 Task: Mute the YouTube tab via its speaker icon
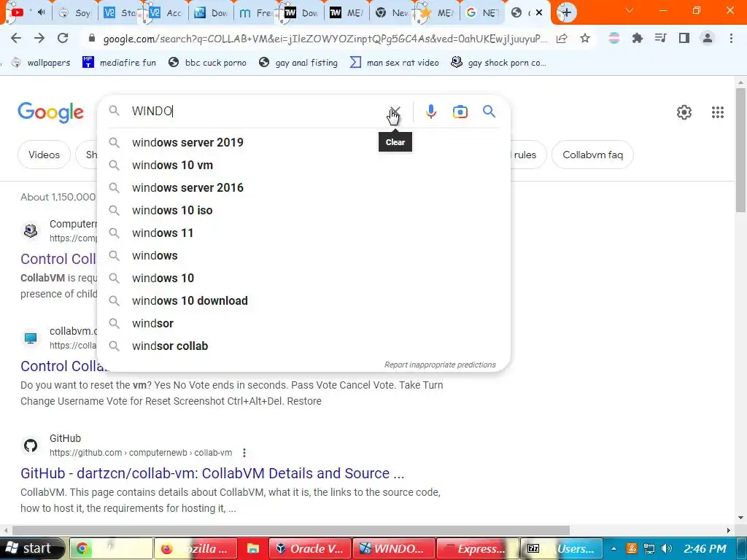pos(42,12)
